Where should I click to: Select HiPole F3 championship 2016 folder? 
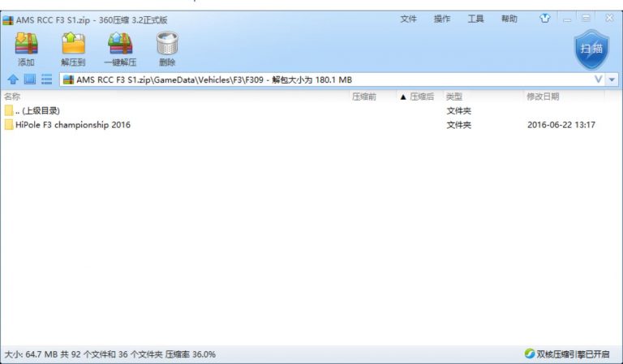[73, 125]
